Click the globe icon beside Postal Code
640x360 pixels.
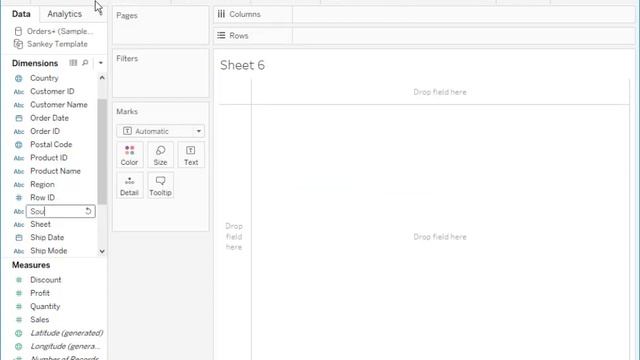click(19, 145)
